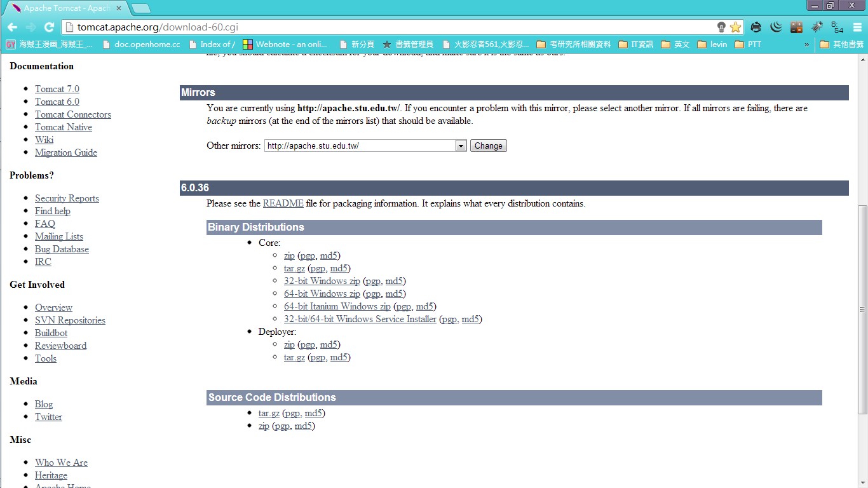
Task: Open the Buildbot link
Action: [x=51, y=333]
